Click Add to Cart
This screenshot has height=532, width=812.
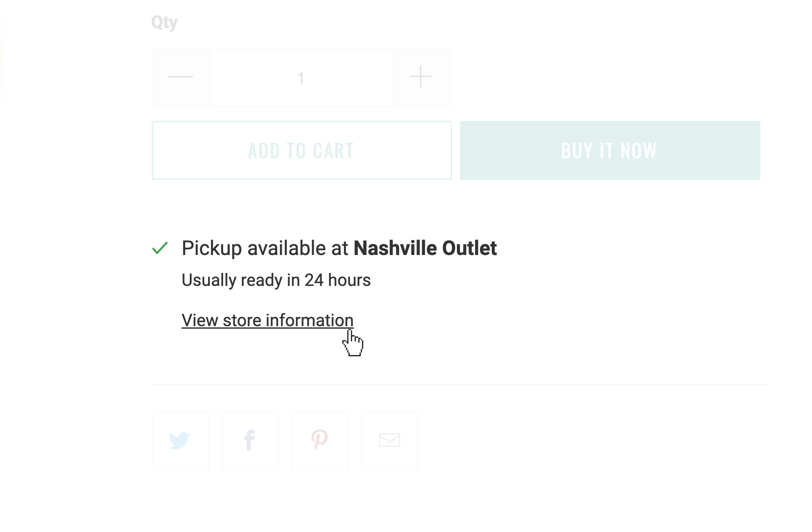[301, 150]
